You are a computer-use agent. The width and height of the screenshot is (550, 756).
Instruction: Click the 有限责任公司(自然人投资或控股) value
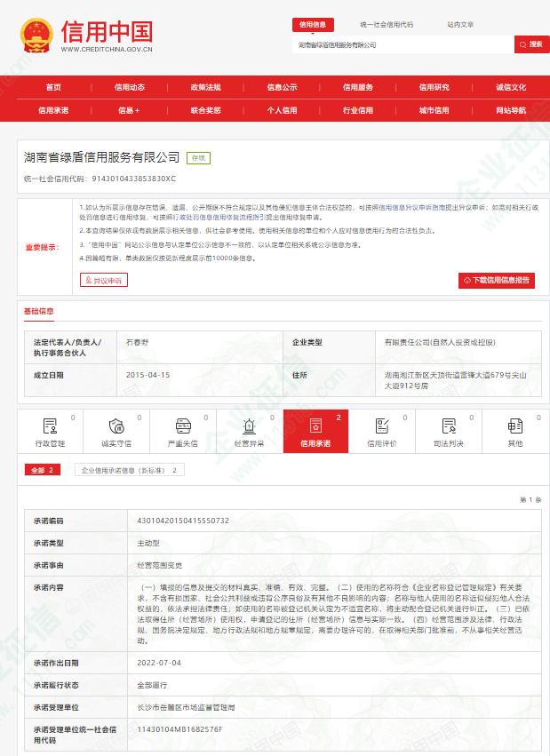tap(440, 342)
